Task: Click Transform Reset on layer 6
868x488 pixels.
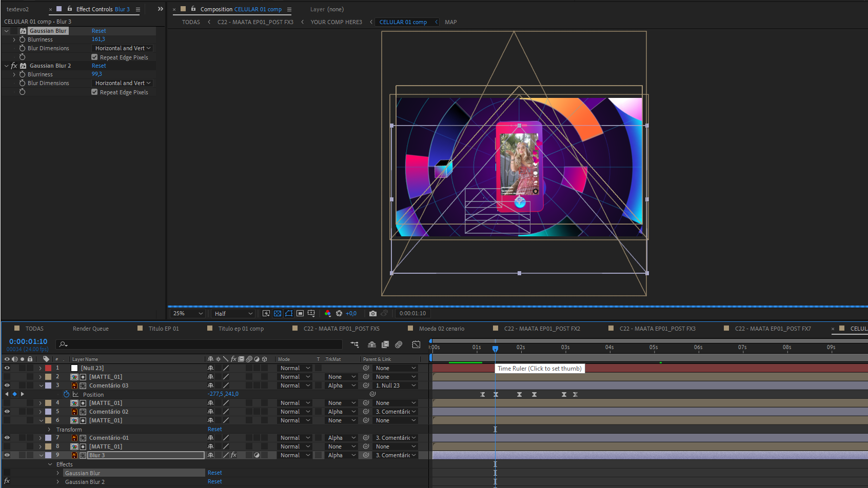Action: (214, 429)
